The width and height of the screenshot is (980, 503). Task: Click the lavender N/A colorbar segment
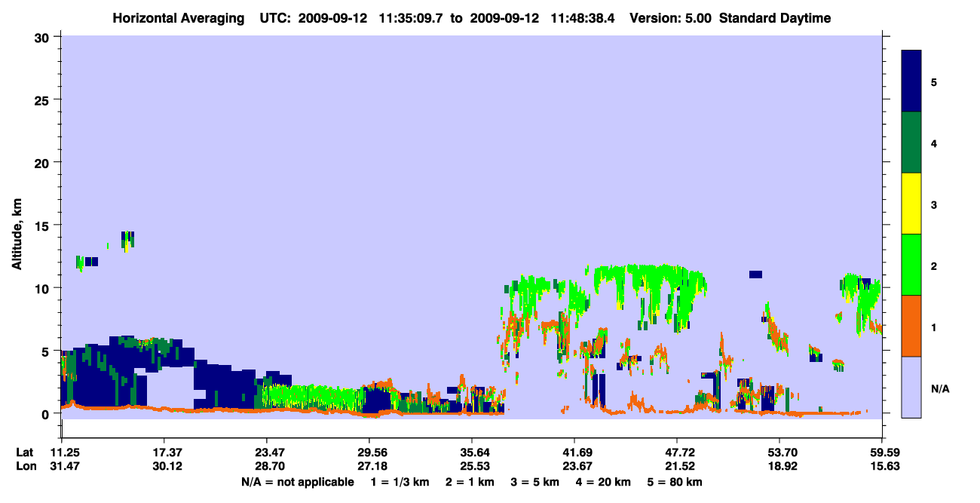point(911,387)
